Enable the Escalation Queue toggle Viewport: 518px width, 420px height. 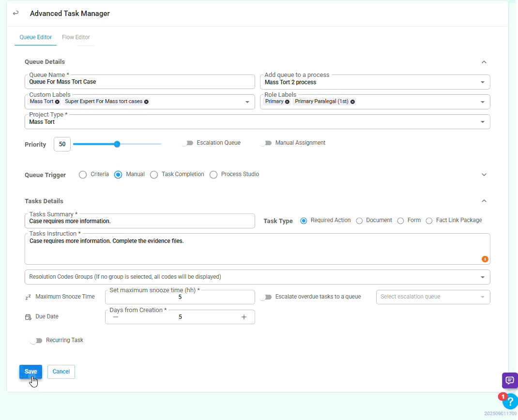[x=187, y=143]
